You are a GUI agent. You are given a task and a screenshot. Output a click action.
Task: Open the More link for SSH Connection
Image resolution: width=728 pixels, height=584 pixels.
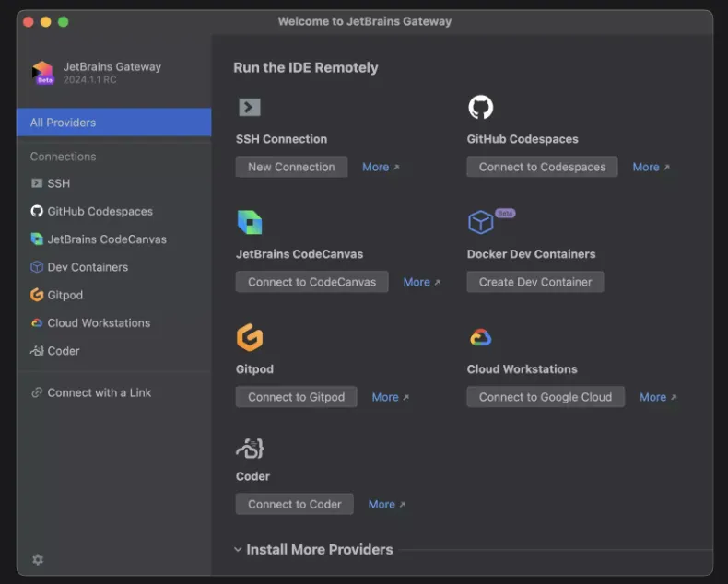381,167
